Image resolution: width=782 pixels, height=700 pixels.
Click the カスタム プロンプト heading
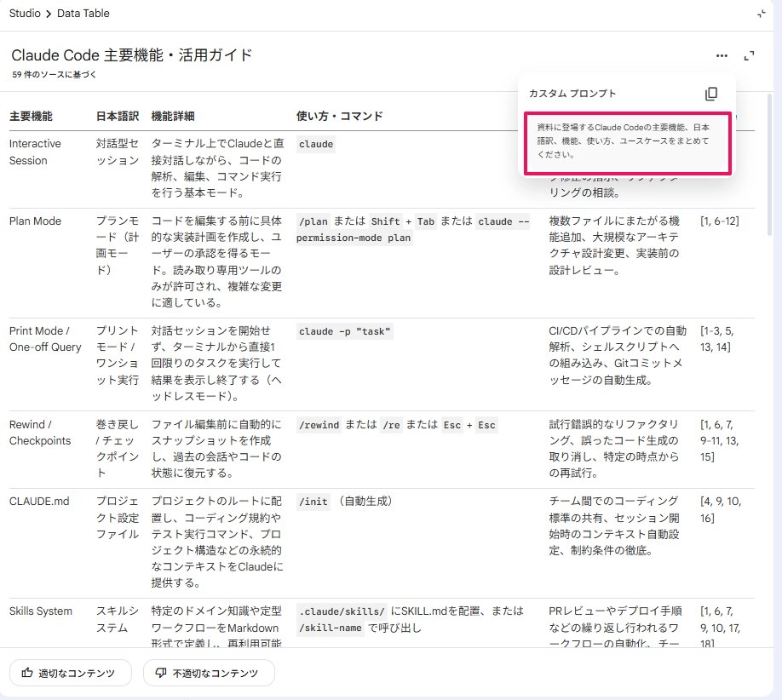coord(572,94)
